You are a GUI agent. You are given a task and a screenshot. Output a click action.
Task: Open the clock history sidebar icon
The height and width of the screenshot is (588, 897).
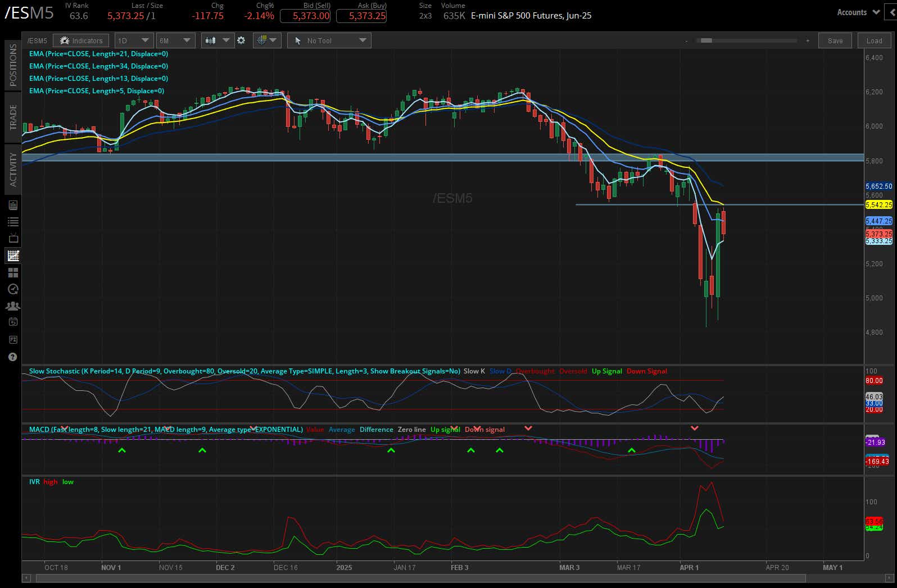pos(13,289)
